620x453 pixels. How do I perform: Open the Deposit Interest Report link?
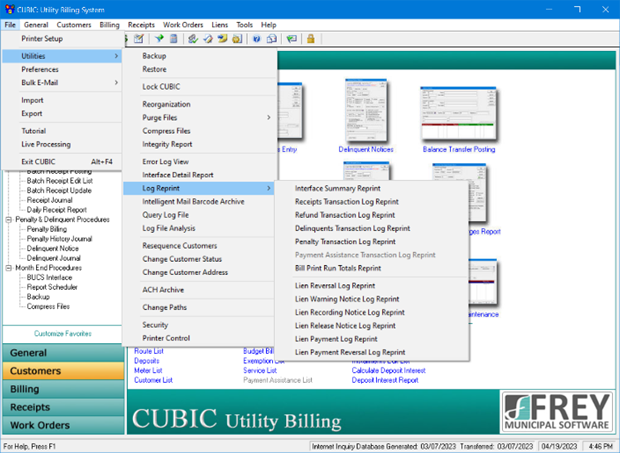tap(385, 380)
